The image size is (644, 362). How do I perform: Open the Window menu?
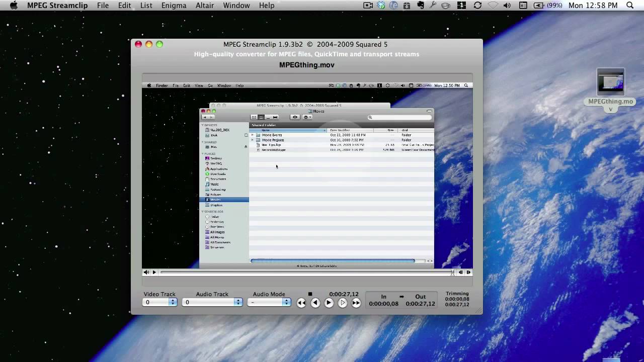coord(236,6)
